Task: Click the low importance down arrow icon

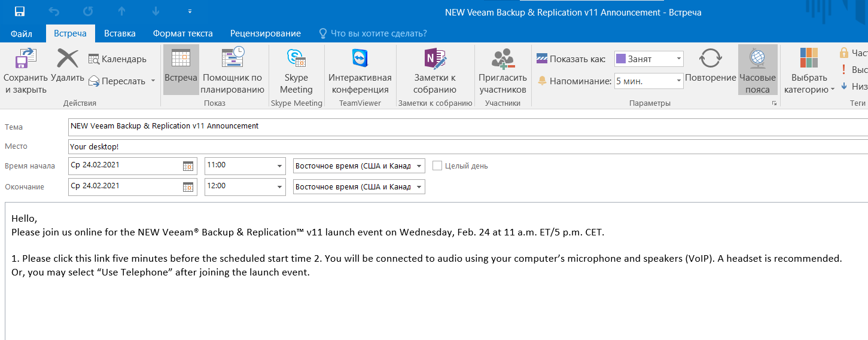Action: [844, 87]
